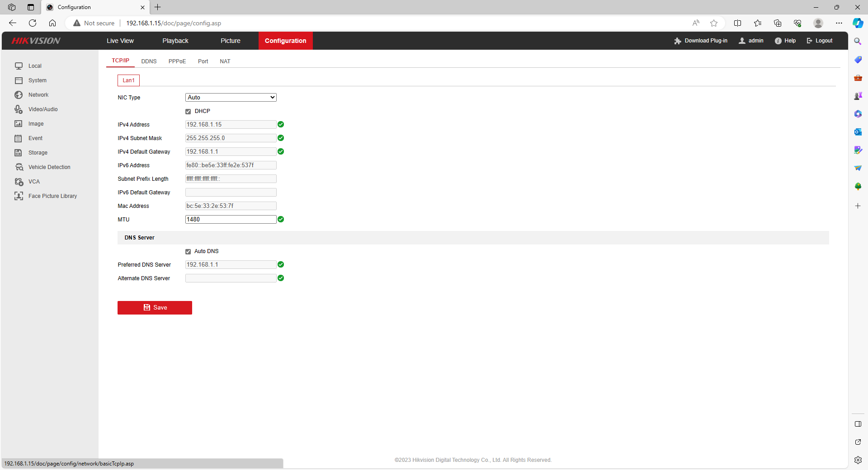Go to Live View menu

(x=120, y=41)
